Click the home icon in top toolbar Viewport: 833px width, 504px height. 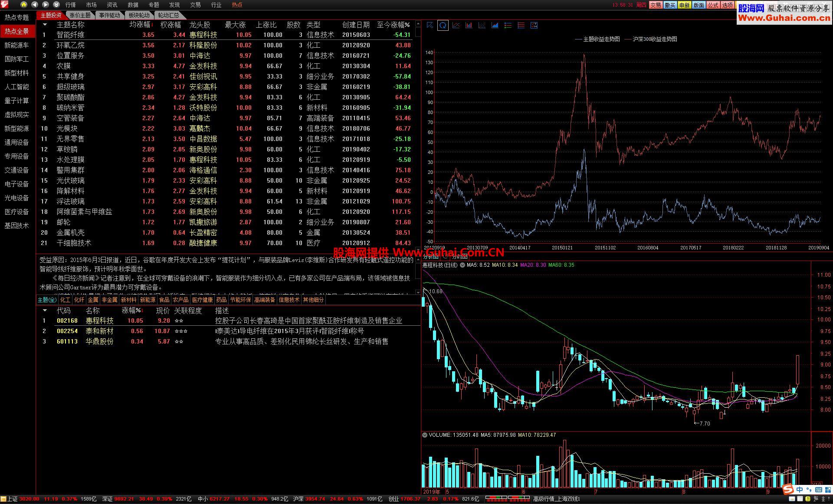click(24, 5)
